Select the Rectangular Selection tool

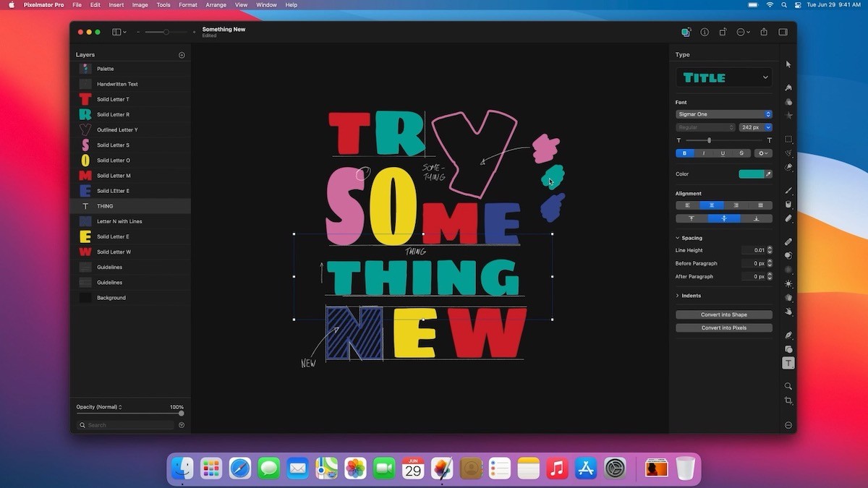coord(788,140)
